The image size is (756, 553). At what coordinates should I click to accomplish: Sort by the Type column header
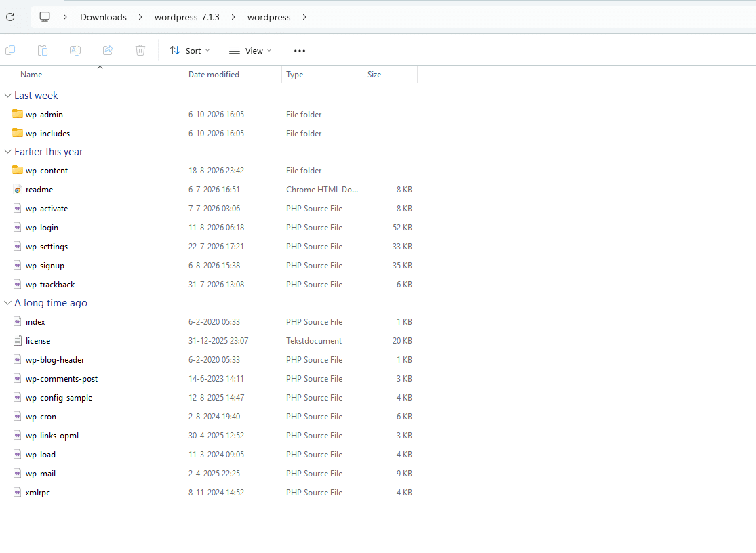(x=294, y=75)
